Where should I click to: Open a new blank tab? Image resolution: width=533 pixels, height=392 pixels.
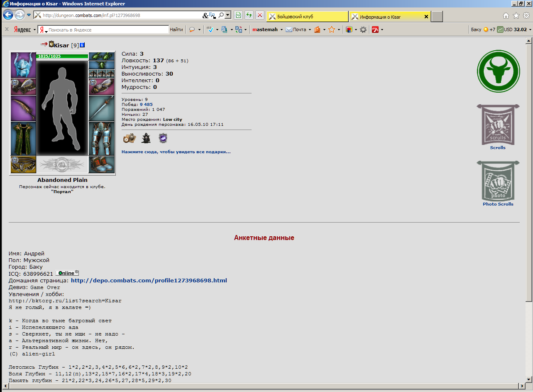[x=437, y=17]
